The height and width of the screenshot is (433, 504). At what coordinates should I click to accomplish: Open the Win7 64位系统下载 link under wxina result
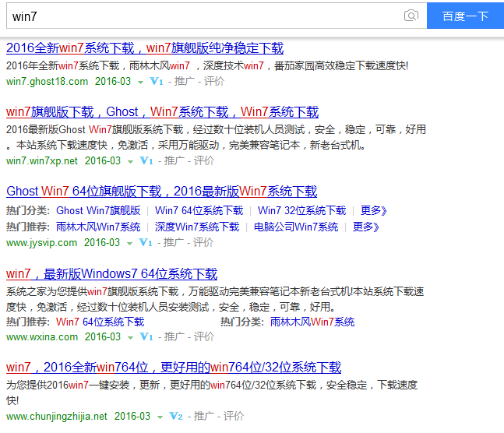(x=100, y=322)
